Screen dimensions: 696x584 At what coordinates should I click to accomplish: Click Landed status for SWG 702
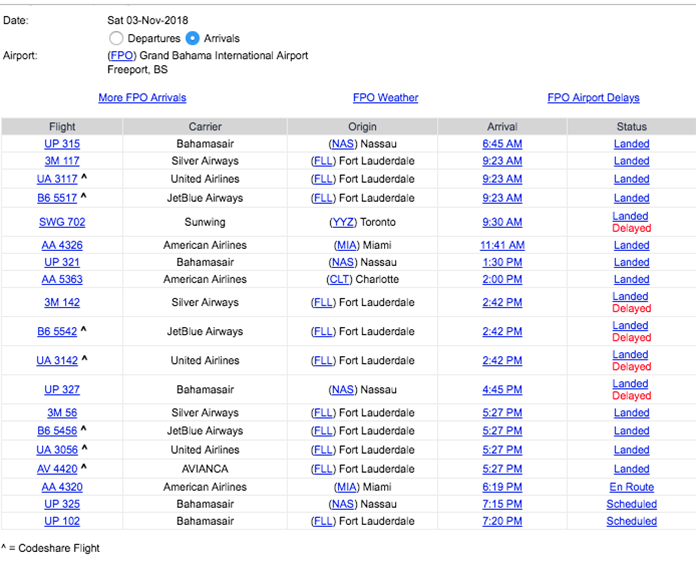pos(630,217)
